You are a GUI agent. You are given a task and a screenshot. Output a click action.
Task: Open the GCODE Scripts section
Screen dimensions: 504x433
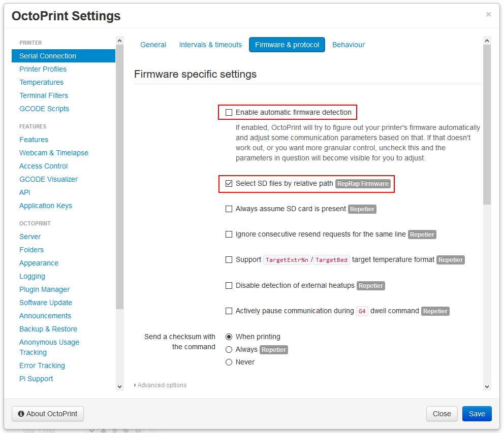point(44,108)
